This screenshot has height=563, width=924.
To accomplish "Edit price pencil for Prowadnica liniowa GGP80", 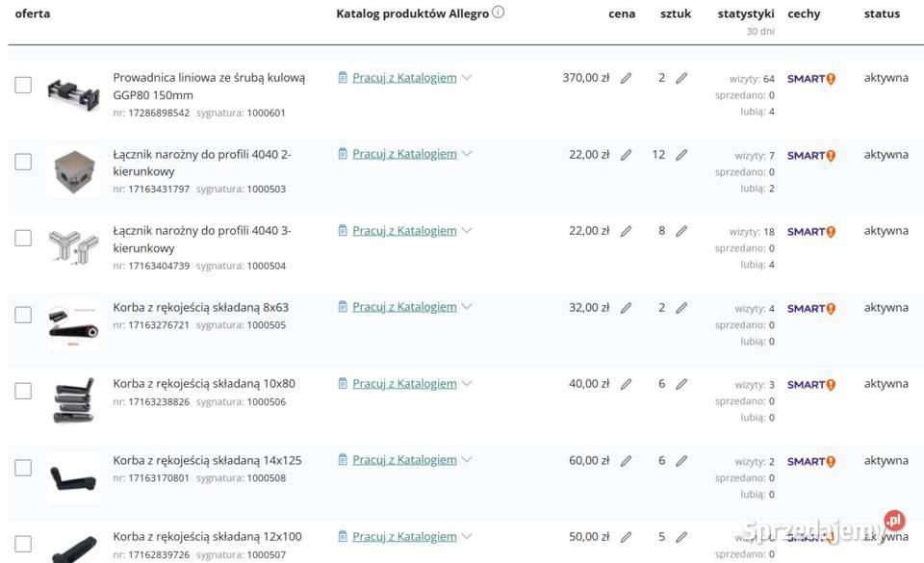I will coord(626,78).
